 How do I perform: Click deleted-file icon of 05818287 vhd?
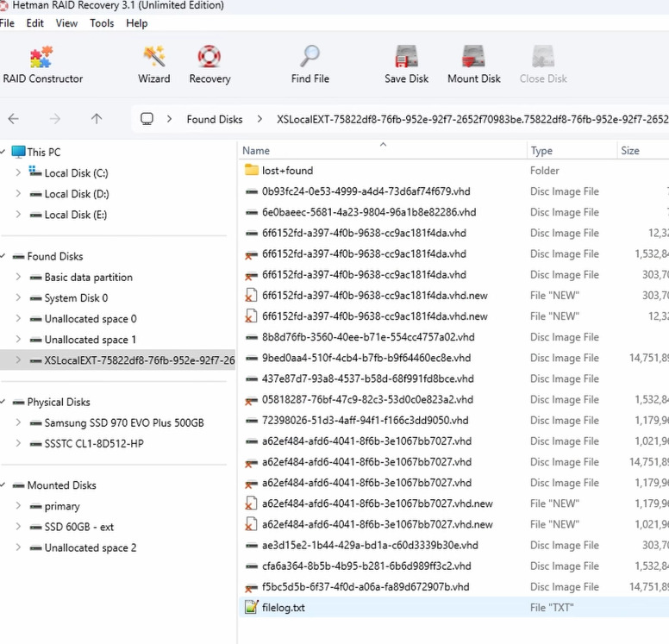pyautogui.click(x=251, y=400)
